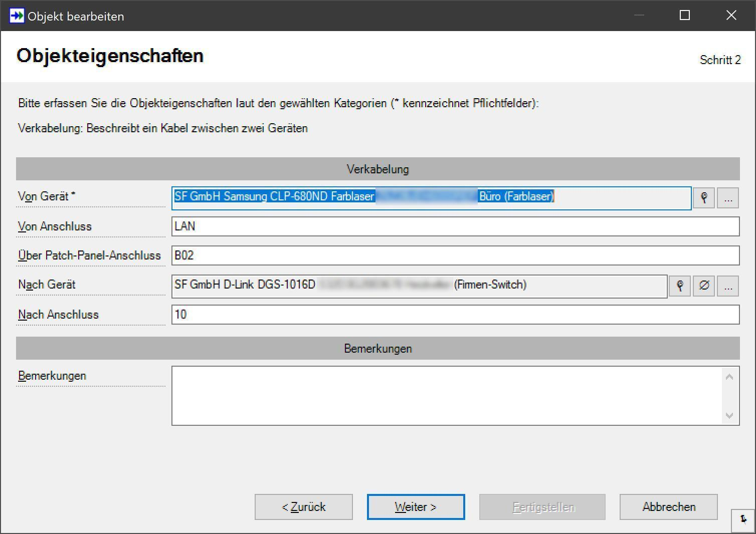Proceed with the Weiter button

coord(416,507)
